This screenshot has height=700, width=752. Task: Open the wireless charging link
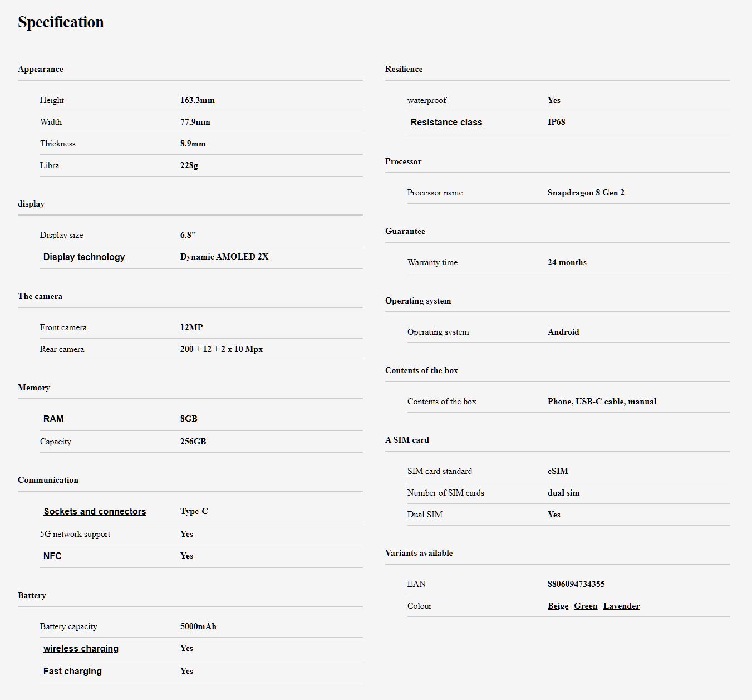pos(81,648)
